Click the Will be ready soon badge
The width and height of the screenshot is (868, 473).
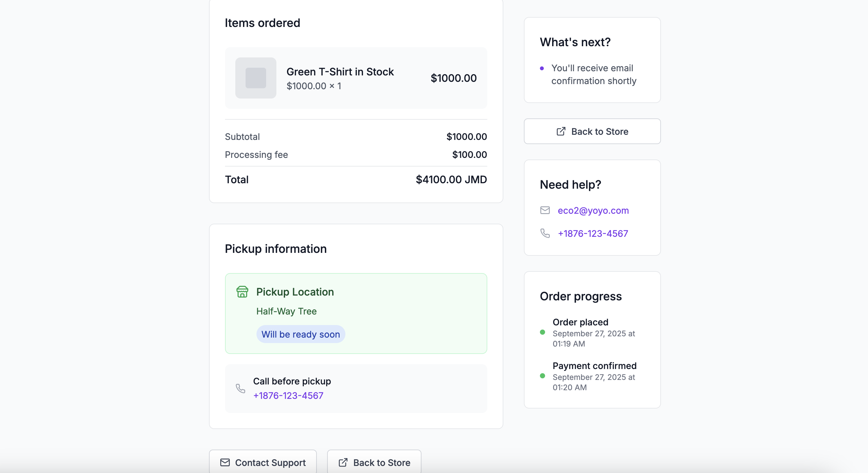point(300,334)
